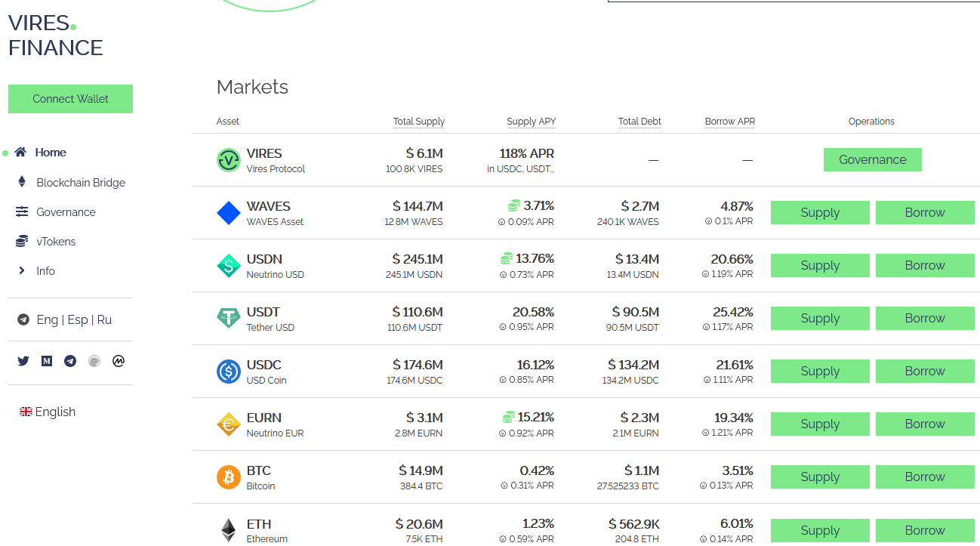
Task: Click the Total Supply column header
Action: coord(419,121)
